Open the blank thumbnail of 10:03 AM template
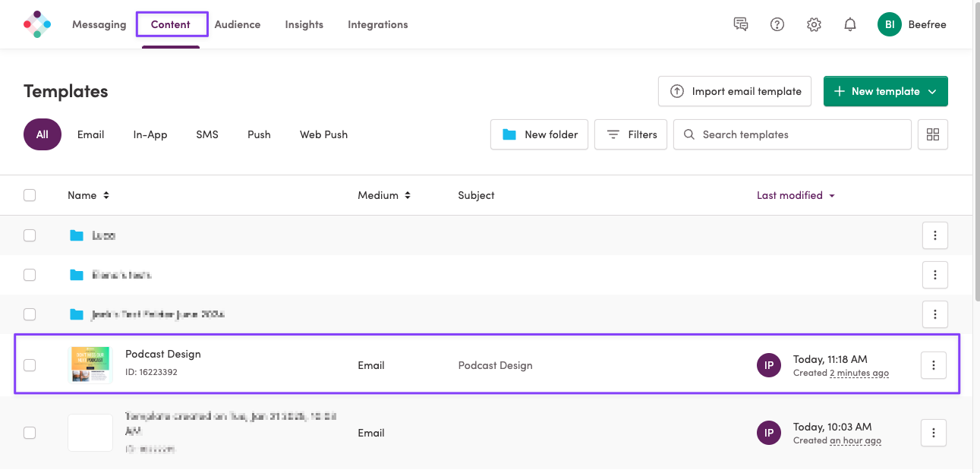The width and height of the screenshot is (980, 473). point(90,433)
